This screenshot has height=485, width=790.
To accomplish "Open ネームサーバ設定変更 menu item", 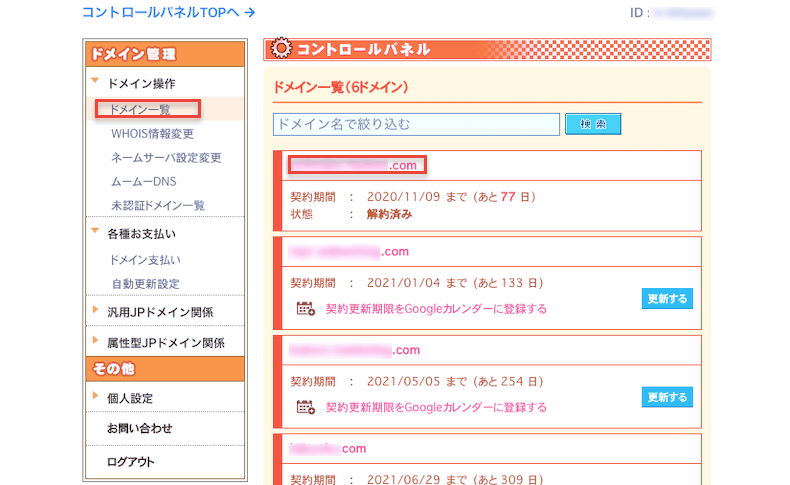I will (166, 158).
